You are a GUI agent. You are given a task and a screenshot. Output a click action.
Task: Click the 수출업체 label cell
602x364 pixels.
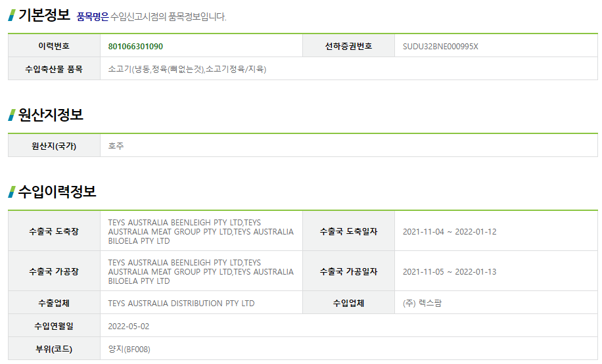point(54,303)
